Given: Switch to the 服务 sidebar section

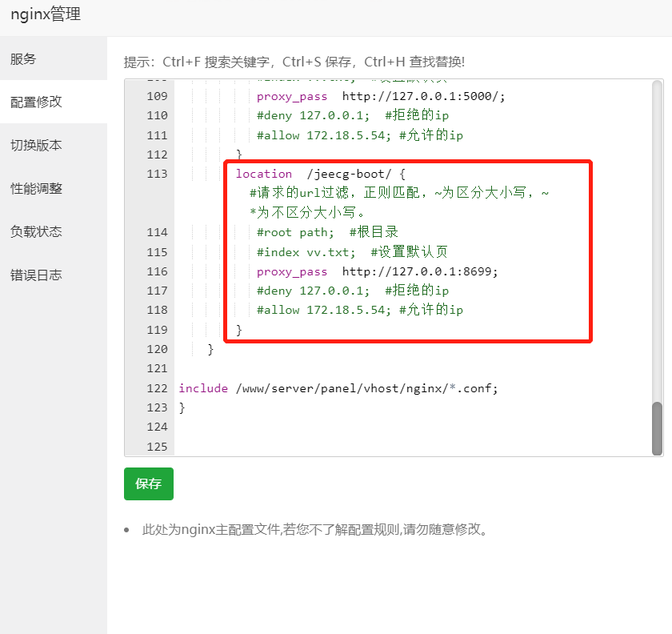Looking at the screenshot, I should coord(23,58).
